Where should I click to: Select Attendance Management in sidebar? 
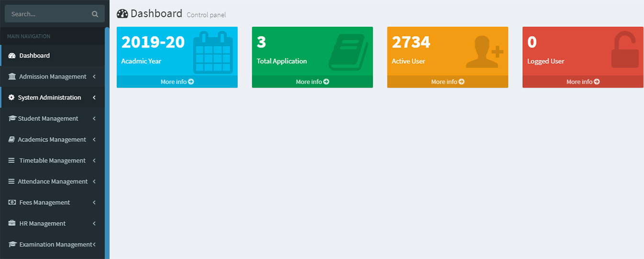[53, 182]
